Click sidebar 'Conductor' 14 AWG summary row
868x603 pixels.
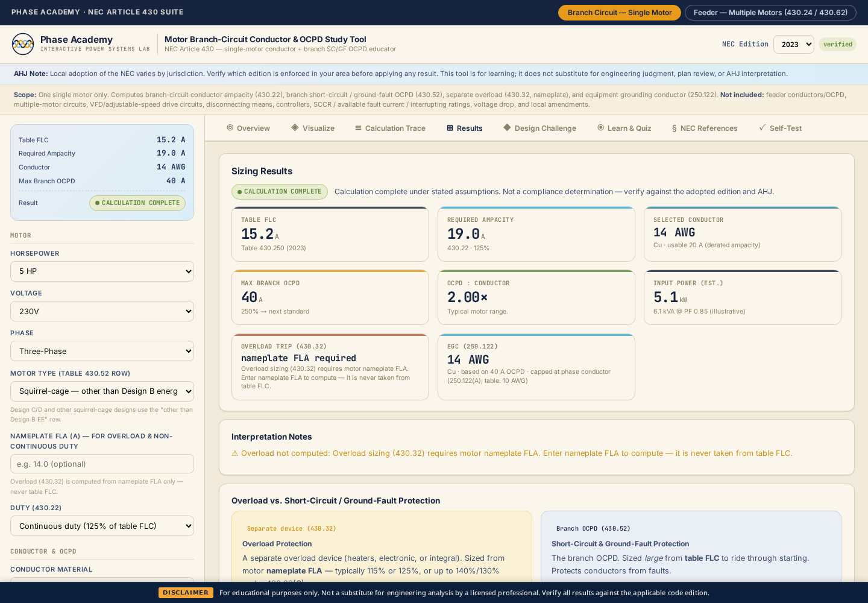(x=102, y=167)
